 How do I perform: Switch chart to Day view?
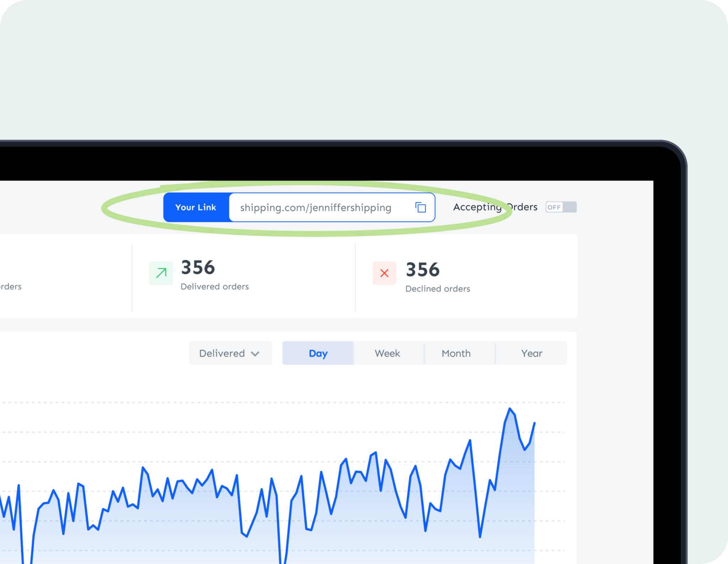pos(318,353)
